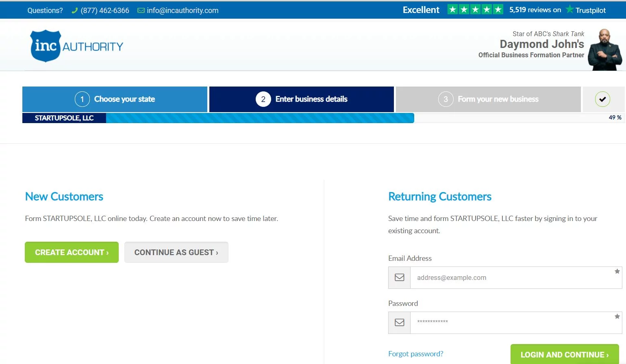Click the step 3 number circle

coord(446,99)
